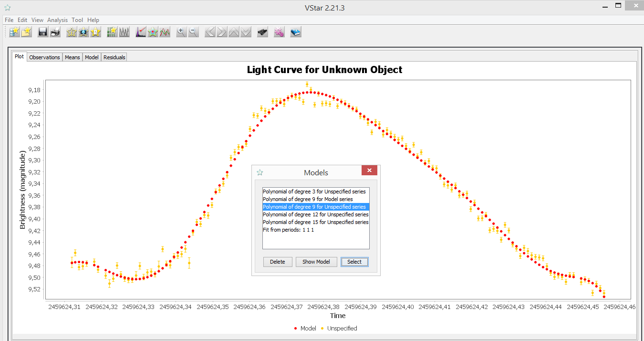Image resolution: width=644 pixels, height=341 pixels.
Task: Switch to the Observations tab
Action: (44, 57)
